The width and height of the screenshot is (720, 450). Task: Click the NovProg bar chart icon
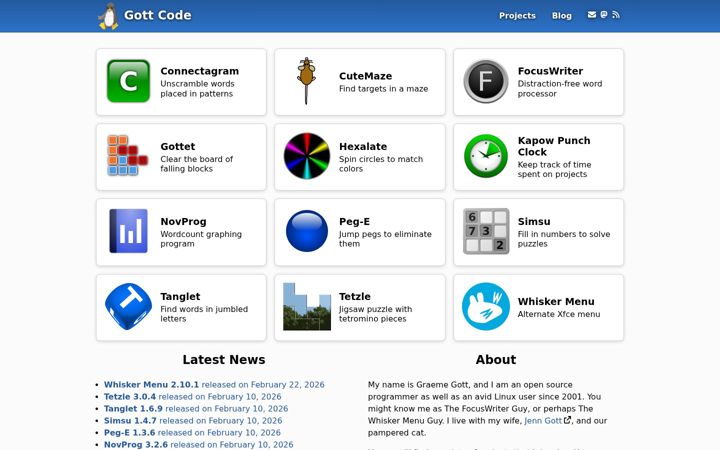tap(128, 231)
